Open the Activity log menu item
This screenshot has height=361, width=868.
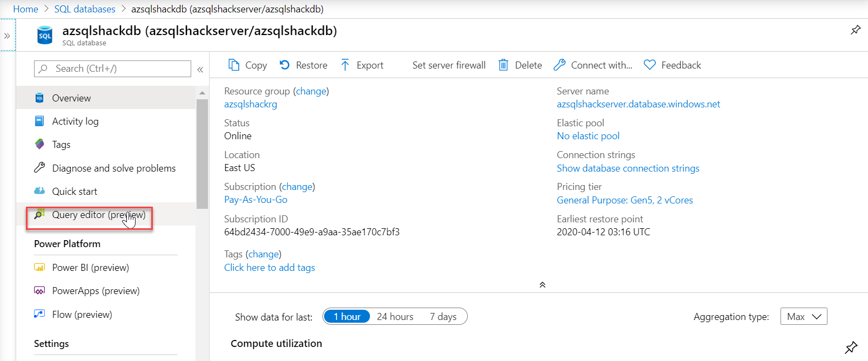(75, 121)
